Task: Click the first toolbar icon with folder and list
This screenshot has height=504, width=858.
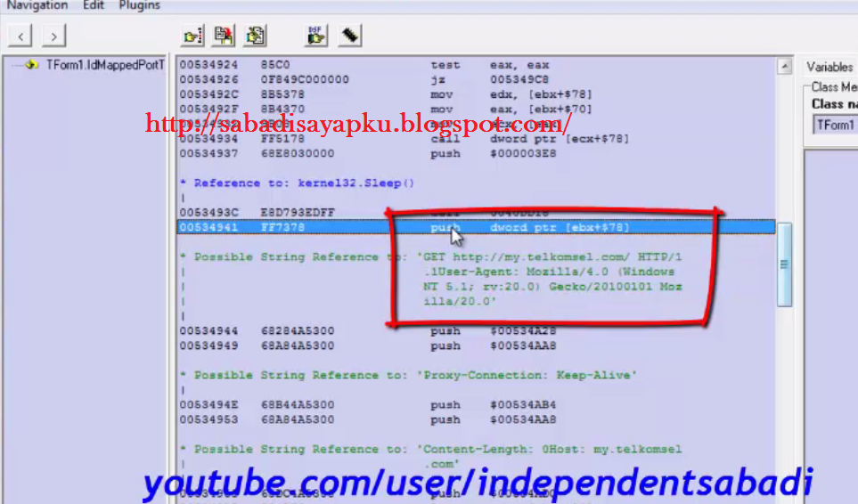Action: [x=192, y=36]
